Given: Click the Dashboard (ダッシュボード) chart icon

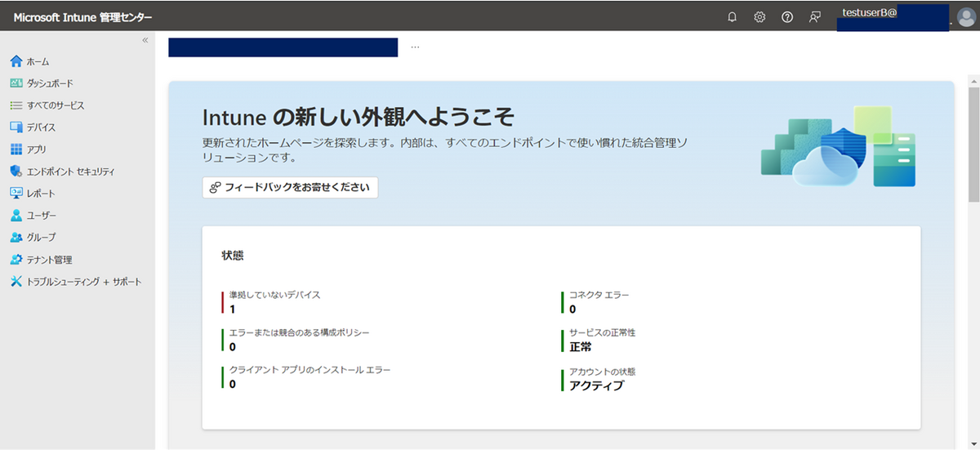Looking at the screenshot, I should (x=16, y=83).
